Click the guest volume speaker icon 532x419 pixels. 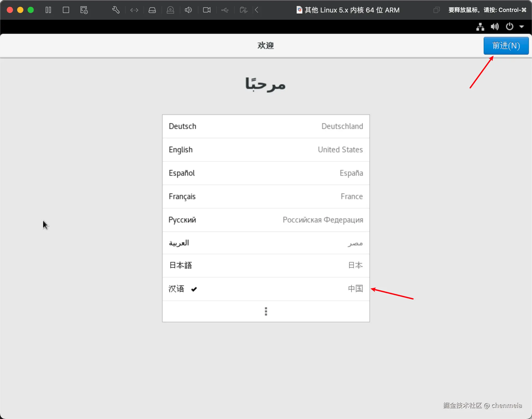click(x=495, y=27)
